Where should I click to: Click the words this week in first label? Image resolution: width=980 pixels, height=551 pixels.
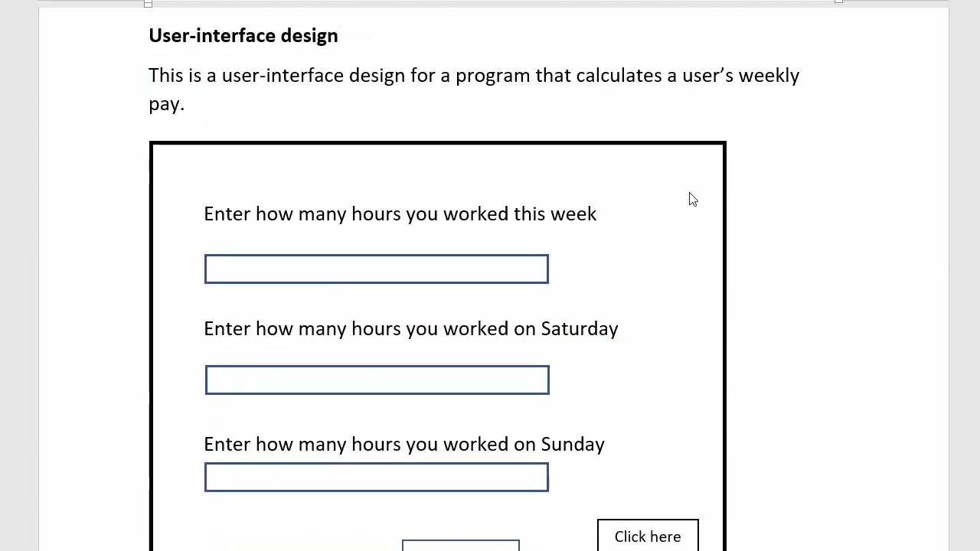point(554,214)
